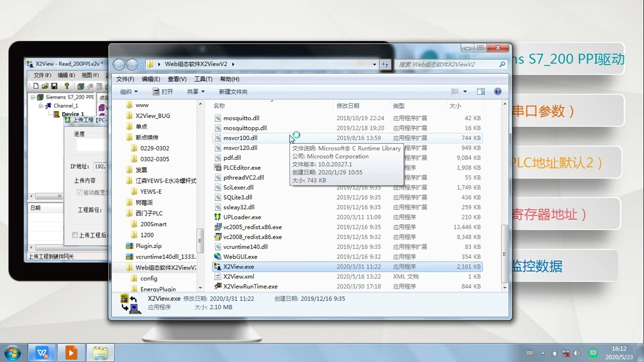
Task: Click the file list vertical scrollbar thumb
Action: (505, 253)
